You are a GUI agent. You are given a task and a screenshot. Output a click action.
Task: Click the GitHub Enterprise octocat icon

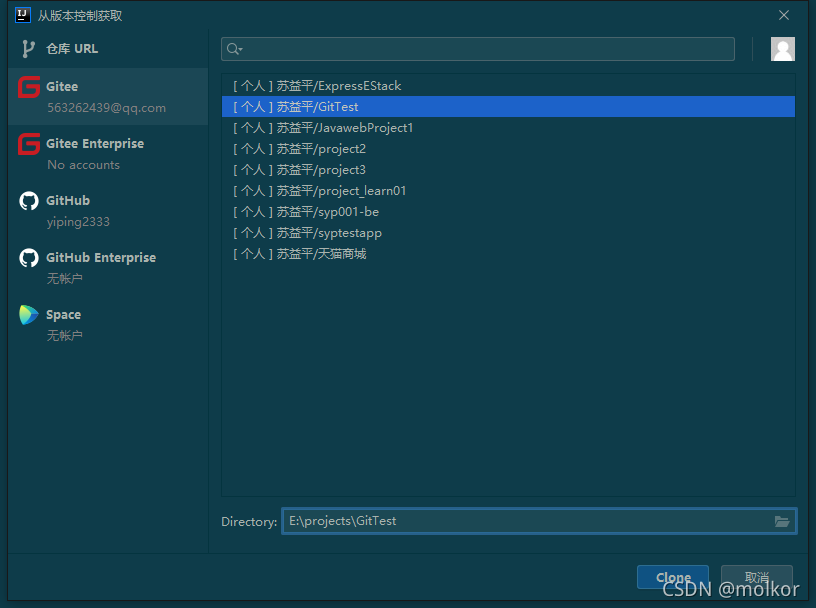(x=29, y=258)
